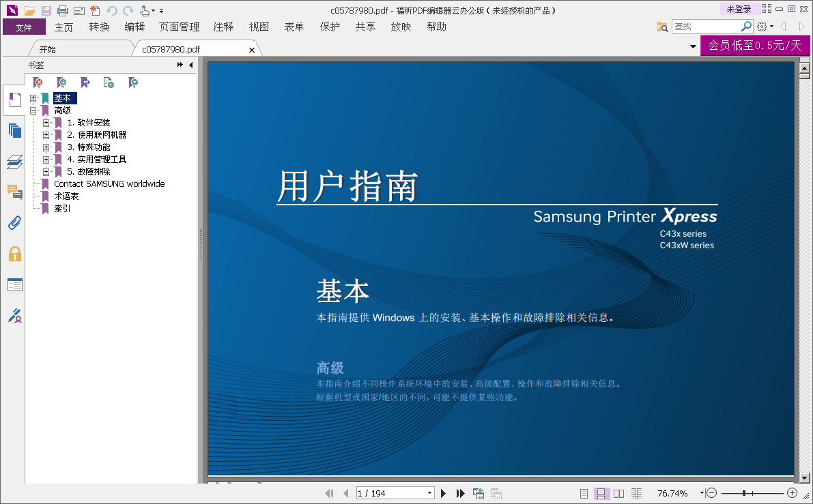813x504 pixels.
Task: Set bookmark destination with arrow bookmark icon
Action: (x=85, y=83)
